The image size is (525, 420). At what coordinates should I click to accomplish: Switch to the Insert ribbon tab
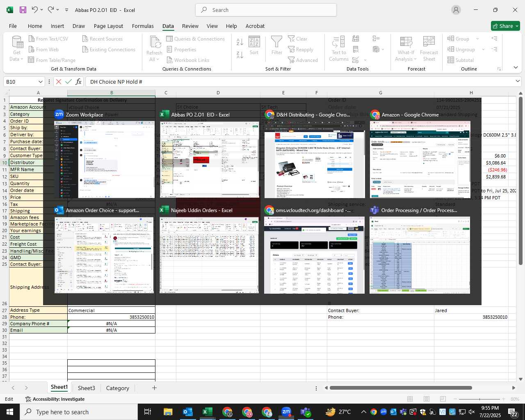[x=57, y=26]
